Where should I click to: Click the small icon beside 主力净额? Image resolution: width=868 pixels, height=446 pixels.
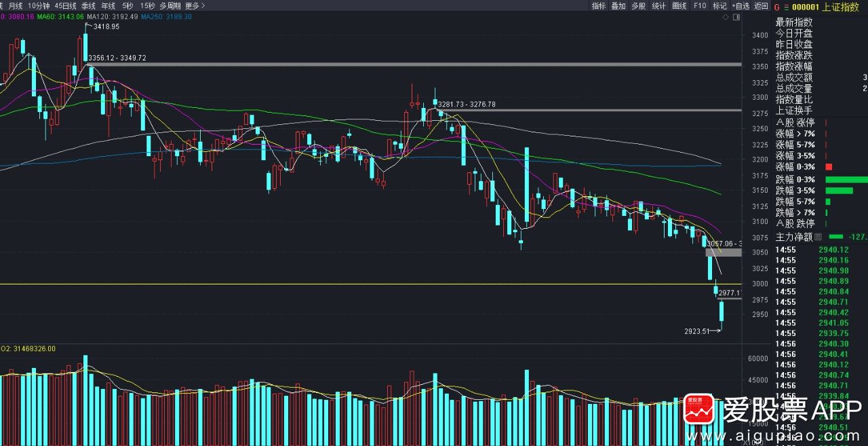click(818, 237)
